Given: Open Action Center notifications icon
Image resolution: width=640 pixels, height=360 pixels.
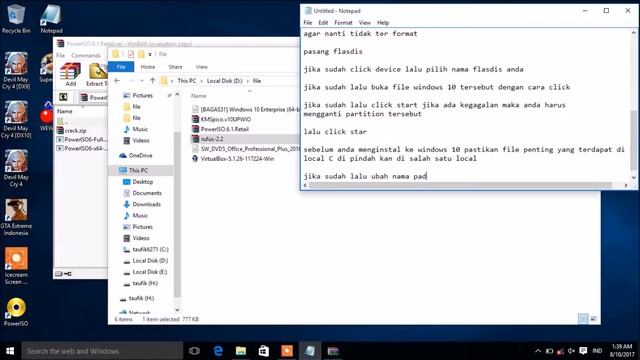Looking at the screenshot, I should [583, 351].
